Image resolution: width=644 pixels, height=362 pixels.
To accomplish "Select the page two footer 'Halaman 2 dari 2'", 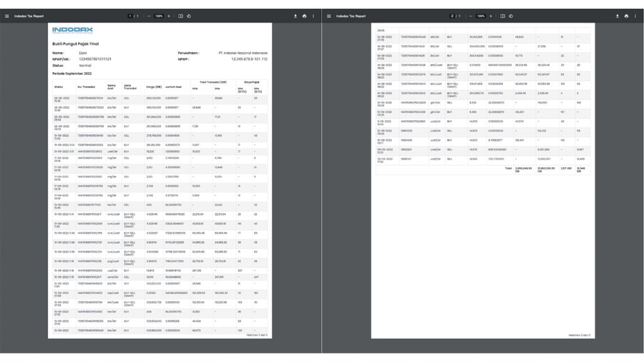I will coord(579,336).
